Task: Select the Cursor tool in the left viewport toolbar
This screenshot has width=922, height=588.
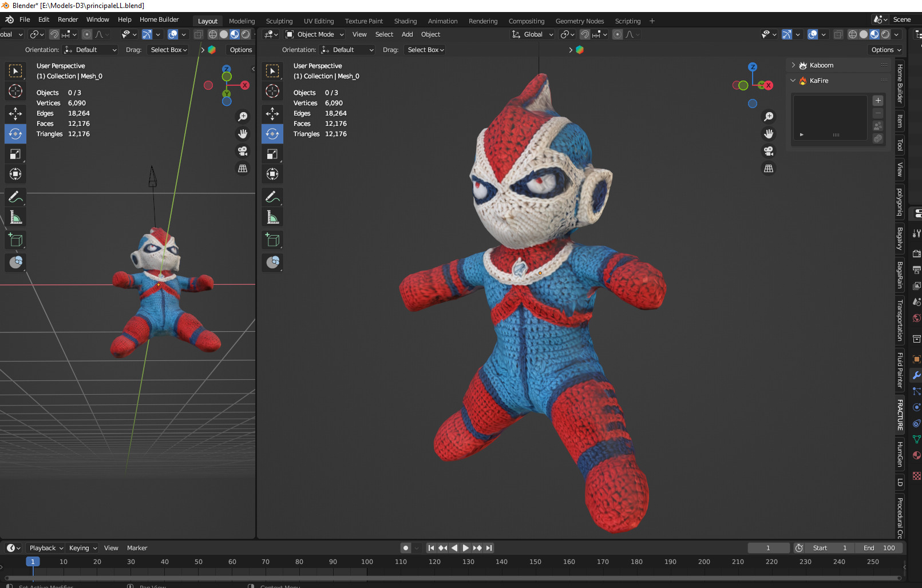Action: (15, 91)
